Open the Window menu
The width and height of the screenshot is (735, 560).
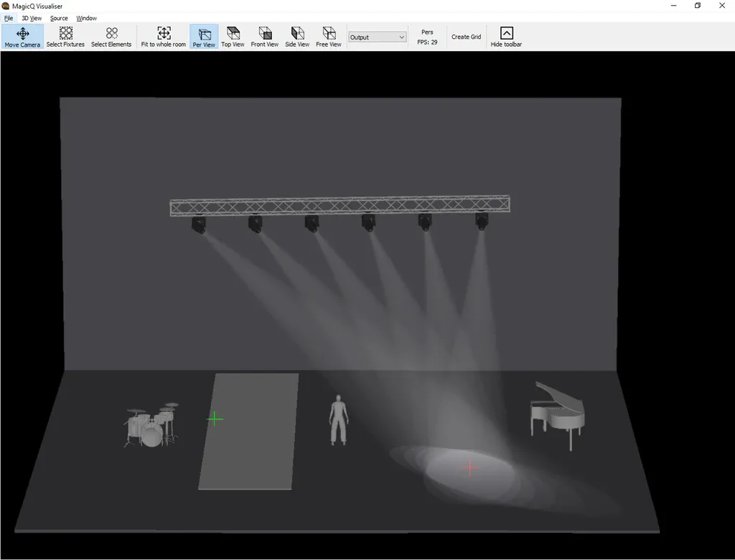click(87, 18)
